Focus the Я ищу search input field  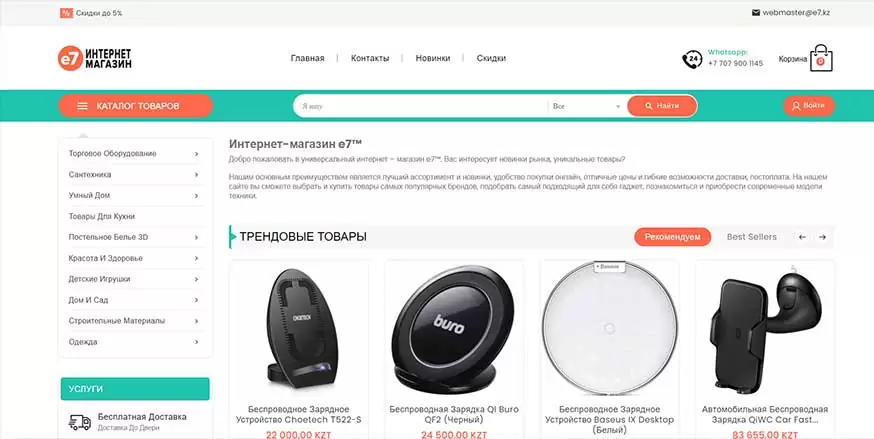[x=421, y=106]
